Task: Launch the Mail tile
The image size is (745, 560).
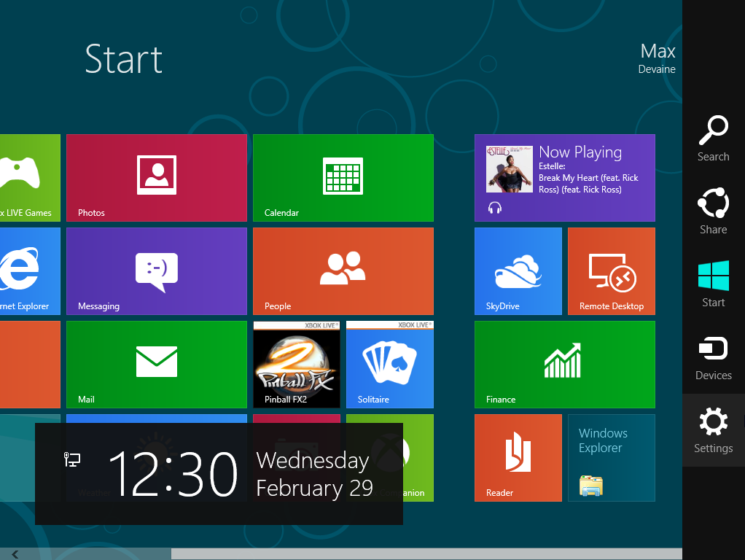Action: click(x=157, y=364)
